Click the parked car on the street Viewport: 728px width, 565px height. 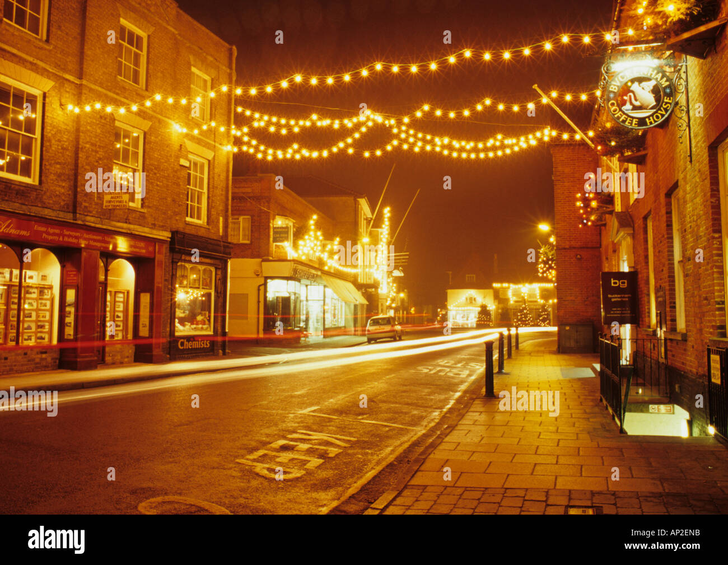(x=384, y=329)
